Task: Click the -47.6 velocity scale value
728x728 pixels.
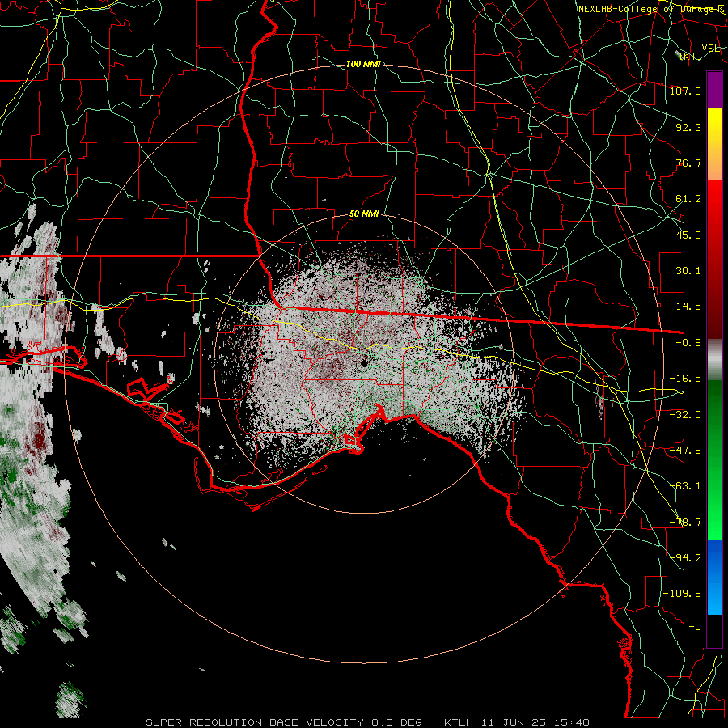Action: pyautogui.click(x=685, y=451)
